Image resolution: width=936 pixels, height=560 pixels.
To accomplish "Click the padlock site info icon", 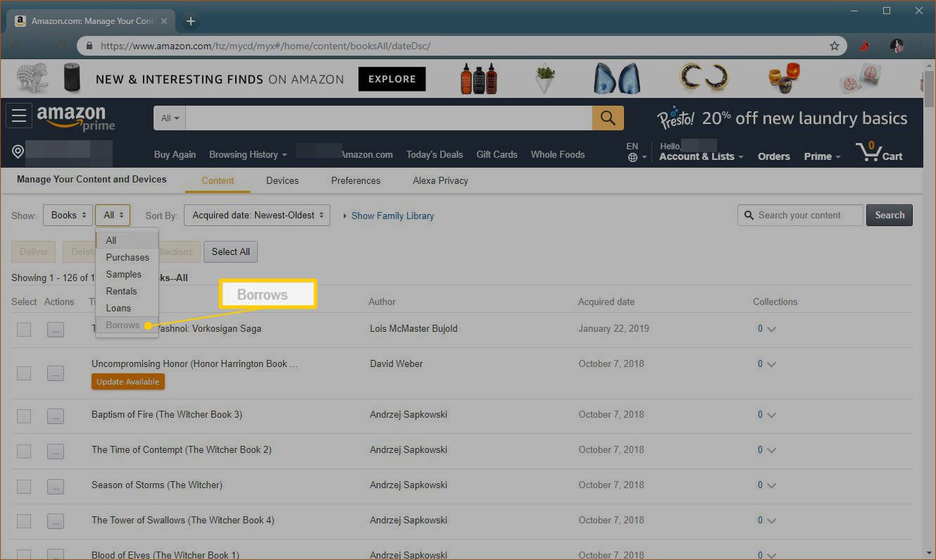I will [89, 46].
